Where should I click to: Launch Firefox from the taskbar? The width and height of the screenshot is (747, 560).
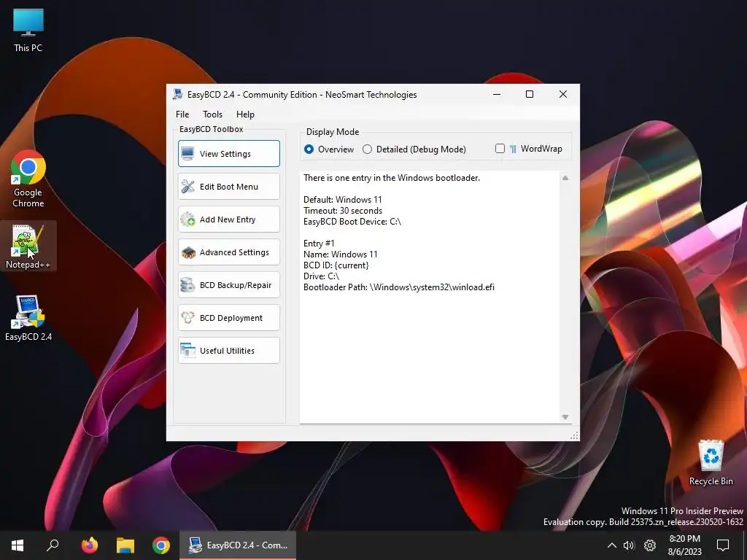click(x=90, y=545)
